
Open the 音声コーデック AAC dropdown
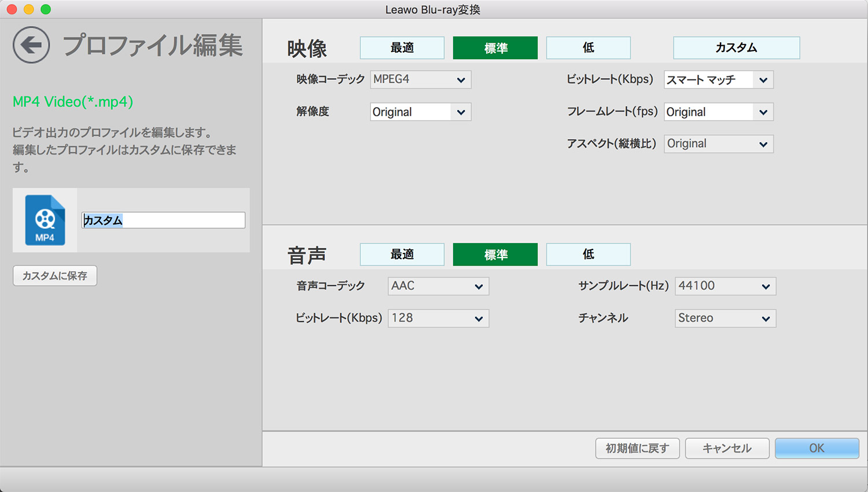[438, 286]
